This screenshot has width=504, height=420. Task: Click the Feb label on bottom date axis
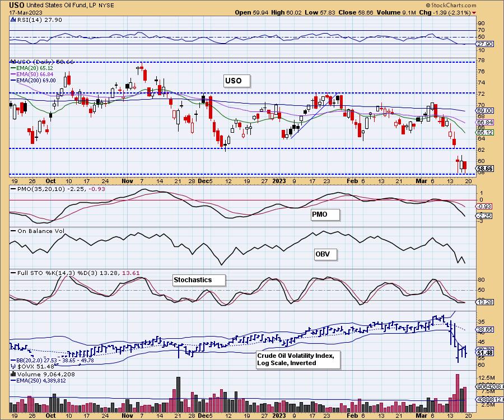(352, 416)
